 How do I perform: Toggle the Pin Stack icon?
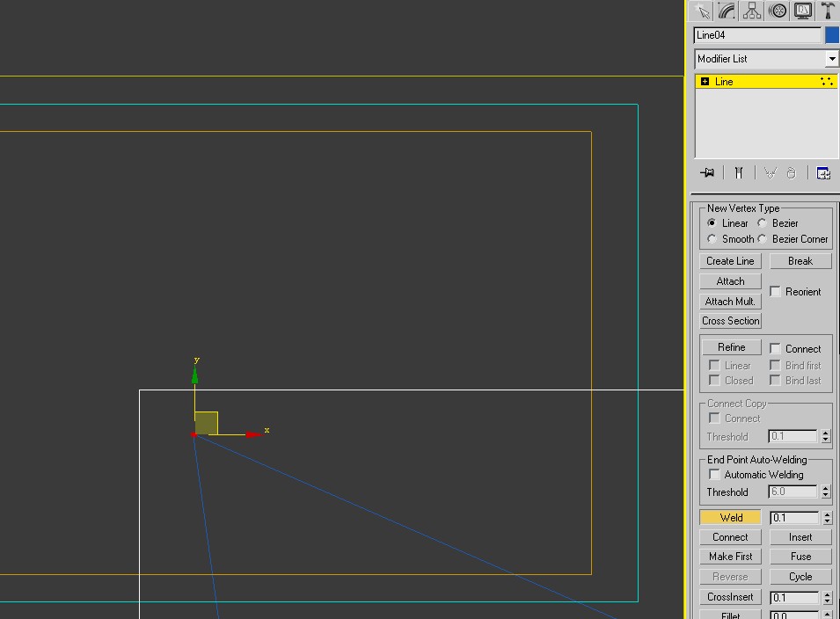pyautogui.click(x=707, y=173)
